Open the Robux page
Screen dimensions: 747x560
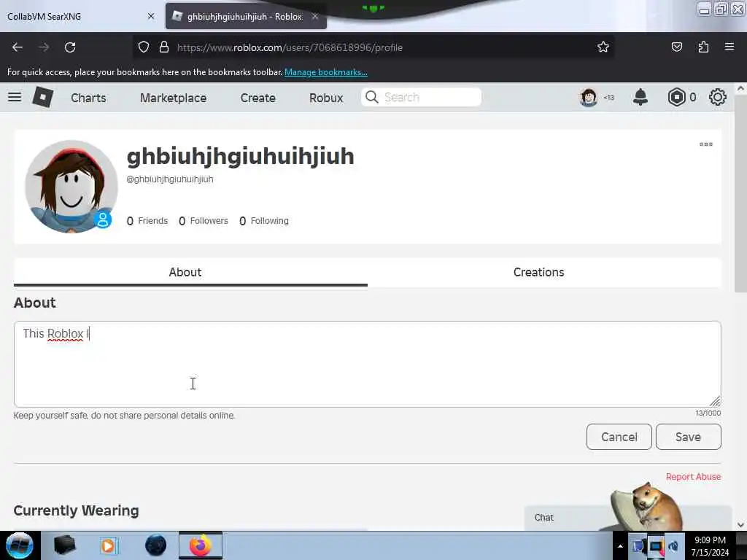326,98
